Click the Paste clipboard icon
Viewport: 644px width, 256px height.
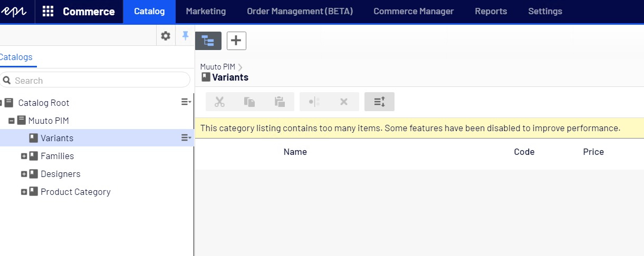(280, 102)
